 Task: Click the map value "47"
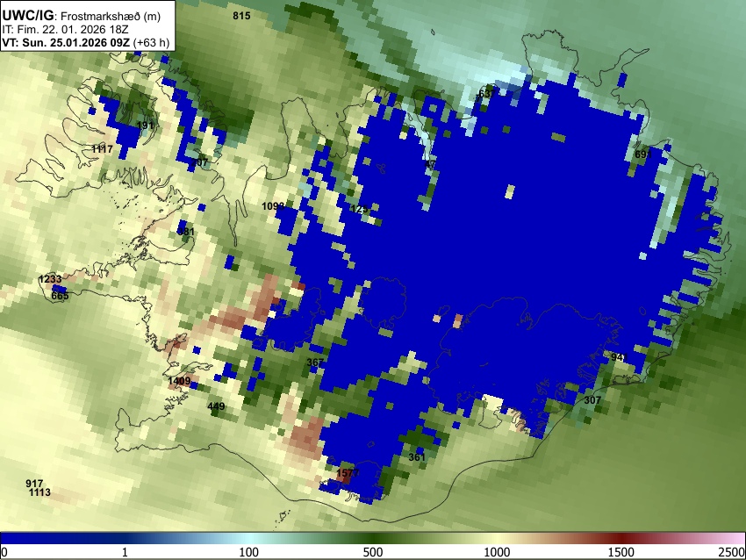(x=430, y=165)
